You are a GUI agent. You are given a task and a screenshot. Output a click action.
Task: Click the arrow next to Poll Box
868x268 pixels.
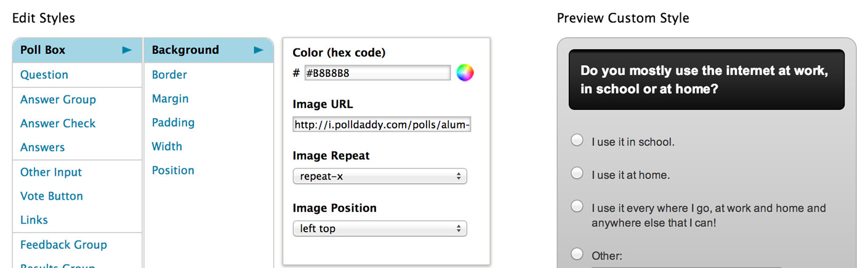click(127, 50)
